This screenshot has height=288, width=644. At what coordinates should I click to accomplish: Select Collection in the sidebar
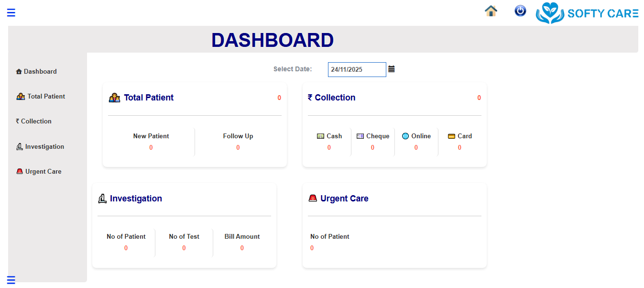(x=33, y=121)
